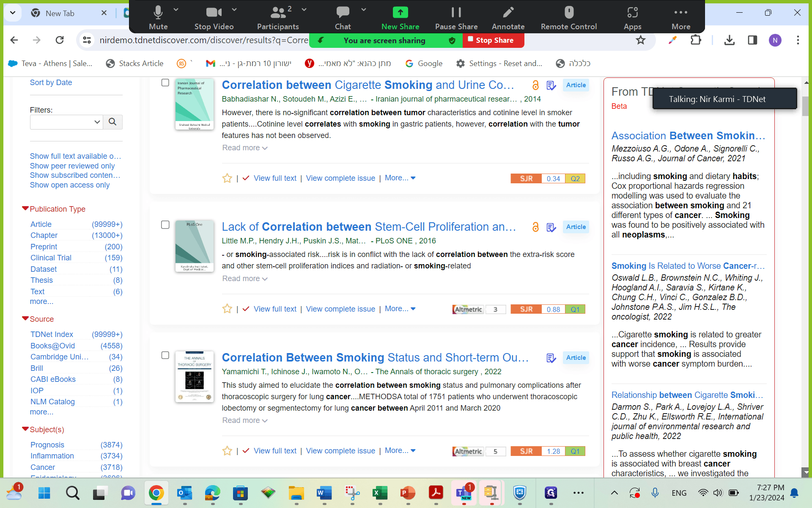The width and height of the screenshot is (812, 508).
Task: Open the Annotate tool in Zoom
Action: 508,18
